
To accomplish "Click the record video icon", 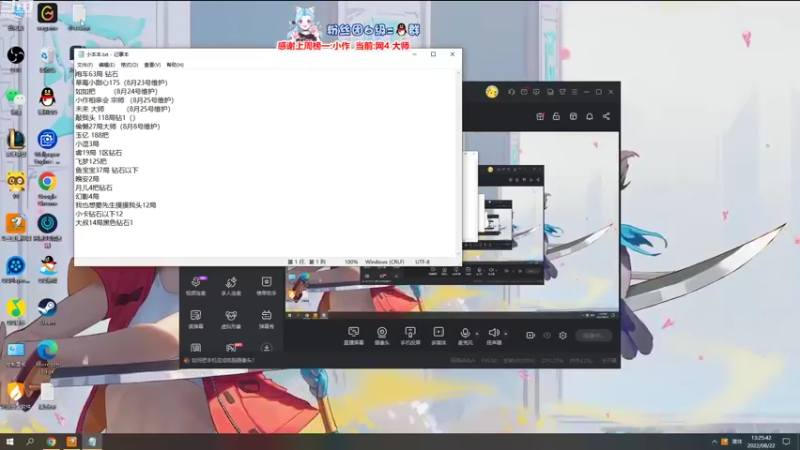I will tap(531, 335).
